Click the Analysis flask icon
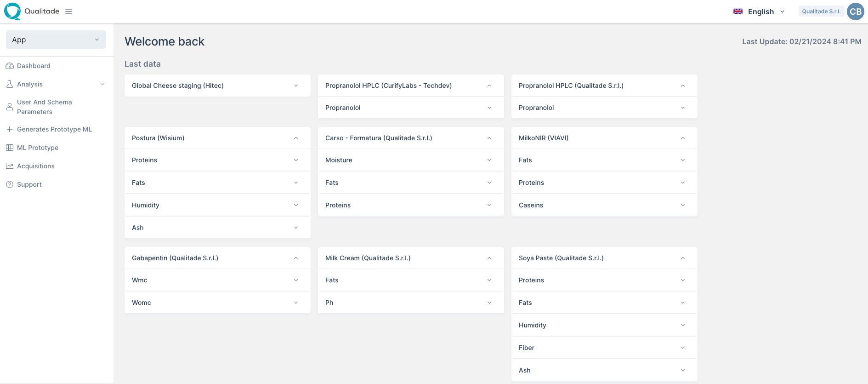868x384 pixels. click(x=10, y=84)
